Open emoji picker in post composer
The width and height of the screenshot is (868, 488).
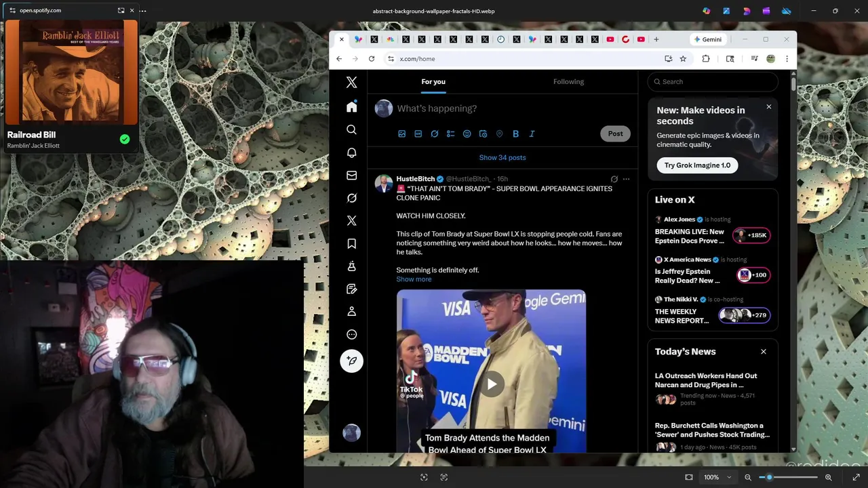click(467, 134)
